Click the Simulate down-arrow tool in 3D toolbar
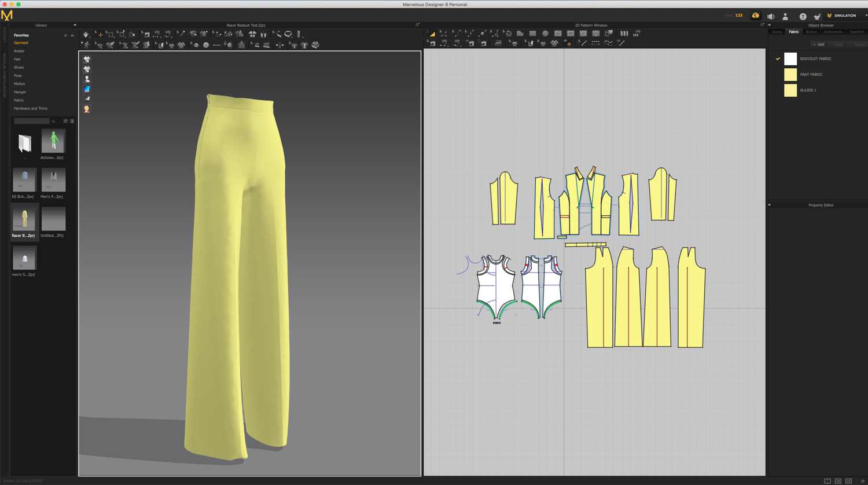 pos(85,34)
